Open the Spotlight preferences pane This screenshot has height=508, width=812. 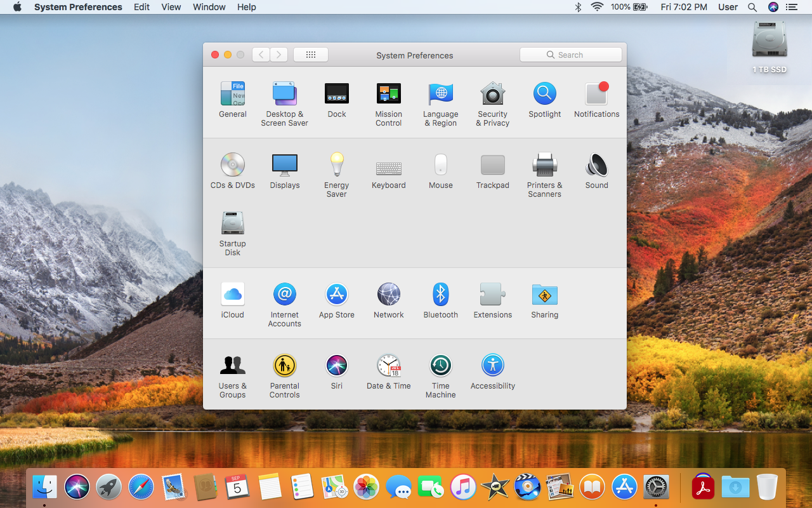click(545, 100)
